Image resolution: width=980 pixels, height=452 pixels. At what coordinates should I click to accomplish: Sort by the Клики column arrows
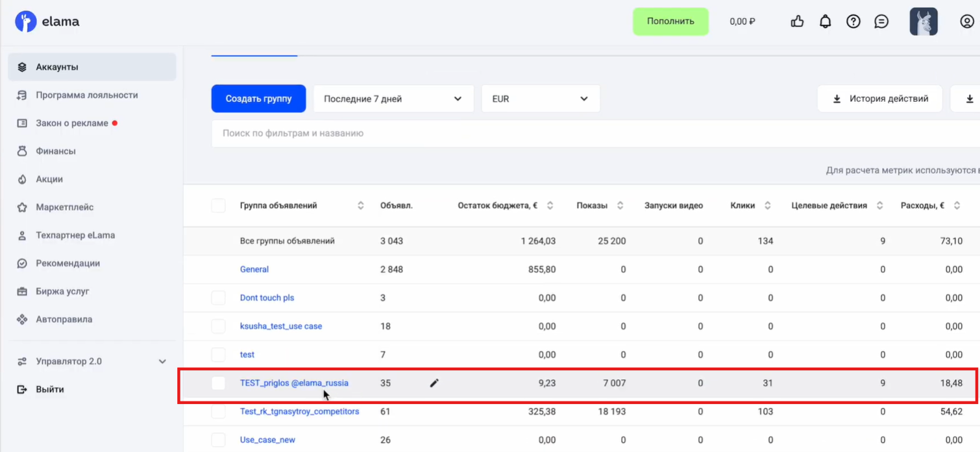pyautogui.click(x=767, y=206)
